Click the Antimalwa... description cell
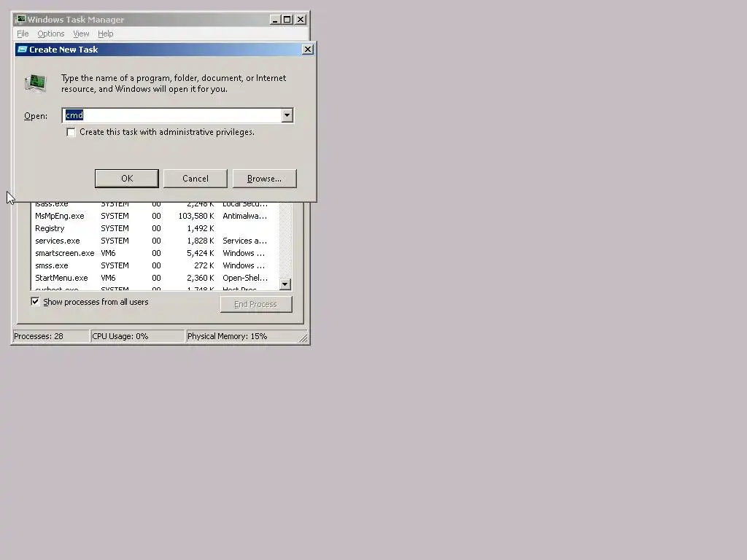The height and width of the screenshot is (560, 747). (x=245, y=216)
